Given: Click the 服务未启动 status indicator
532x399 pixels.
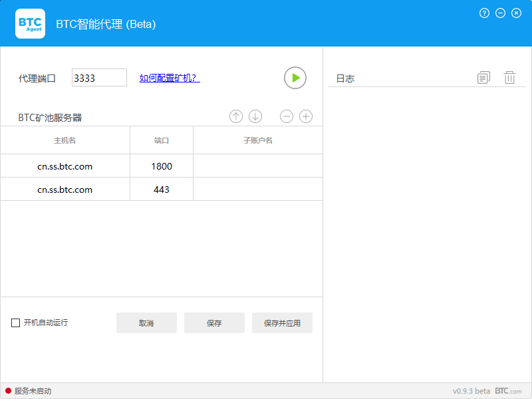Looking at the screenshot, I should pos(29,391).
